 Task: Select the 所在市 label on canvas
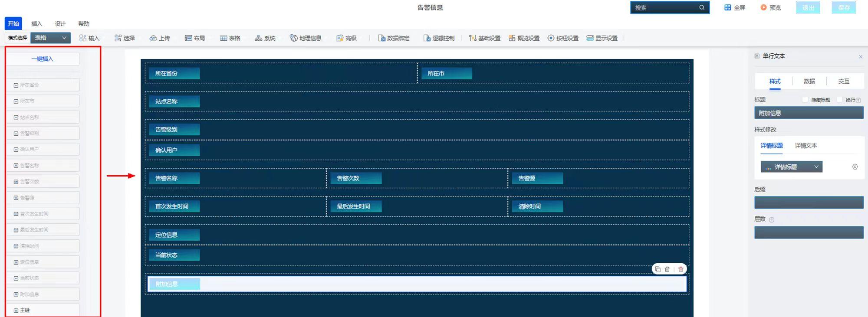click(447, 73)
